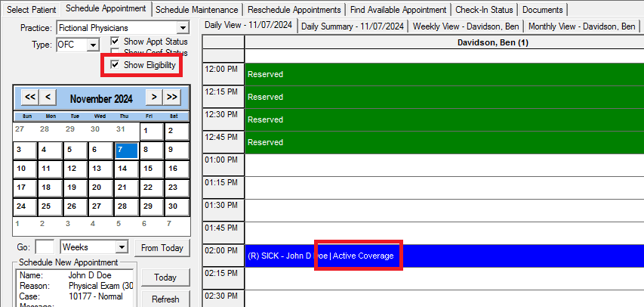644x307 pixels.
Task: Click the November 2024 month title
Action: pos(101,99)
